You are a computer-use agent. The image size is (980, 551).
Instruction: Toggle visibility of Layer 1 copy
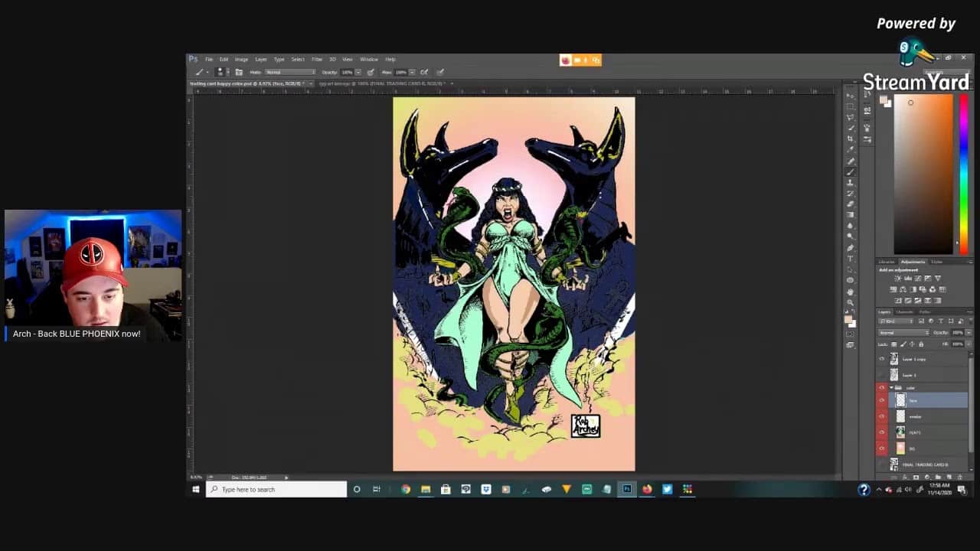pos(881,359)
